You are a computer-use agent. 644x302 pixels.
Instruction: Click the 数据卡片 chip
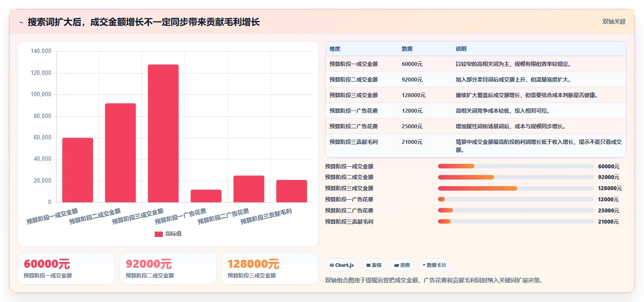click(434, 265)
